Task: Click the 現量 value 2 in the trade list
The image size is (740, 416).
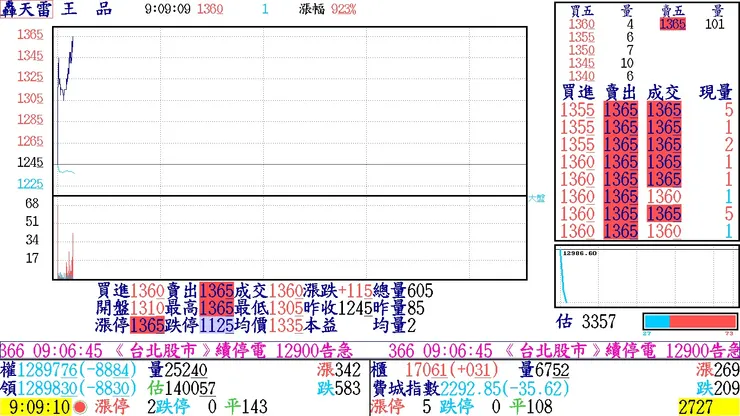Action: (728, 144)
